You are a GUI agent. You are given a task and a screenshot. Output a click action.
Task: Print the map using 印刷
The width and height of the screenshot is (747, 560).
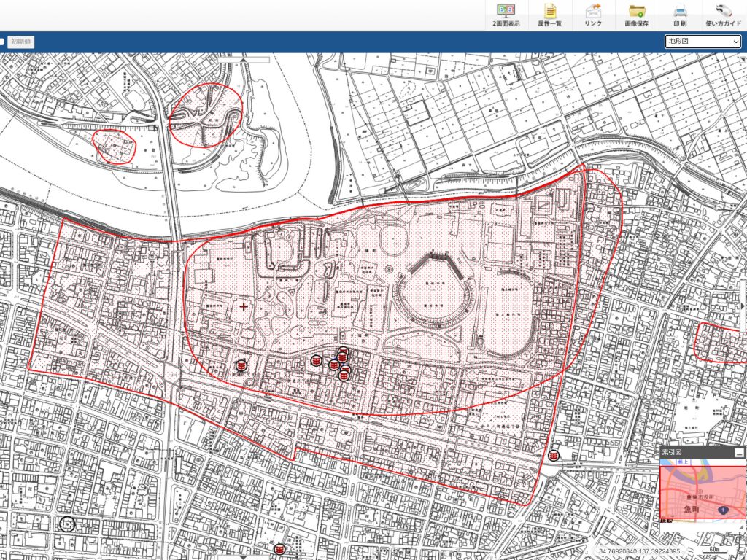pyautogui.click(x=680, y=15)
